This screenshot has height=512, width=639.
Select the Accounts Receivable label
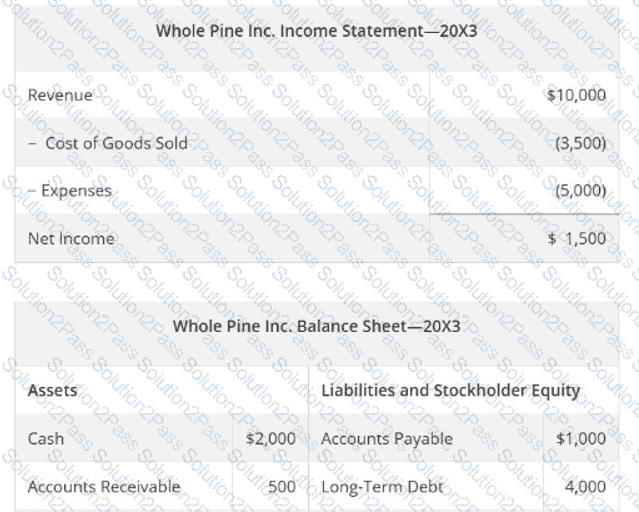104,487
